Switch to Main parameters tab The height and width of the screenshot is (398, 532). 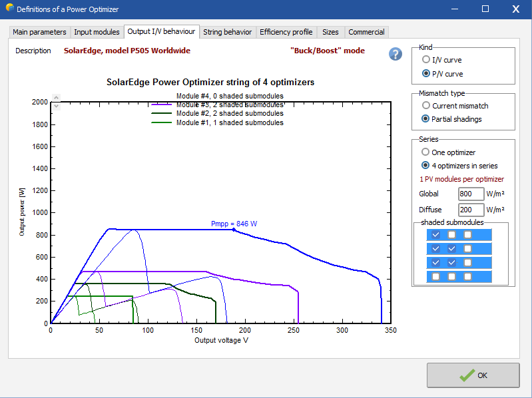click(39, 32)
